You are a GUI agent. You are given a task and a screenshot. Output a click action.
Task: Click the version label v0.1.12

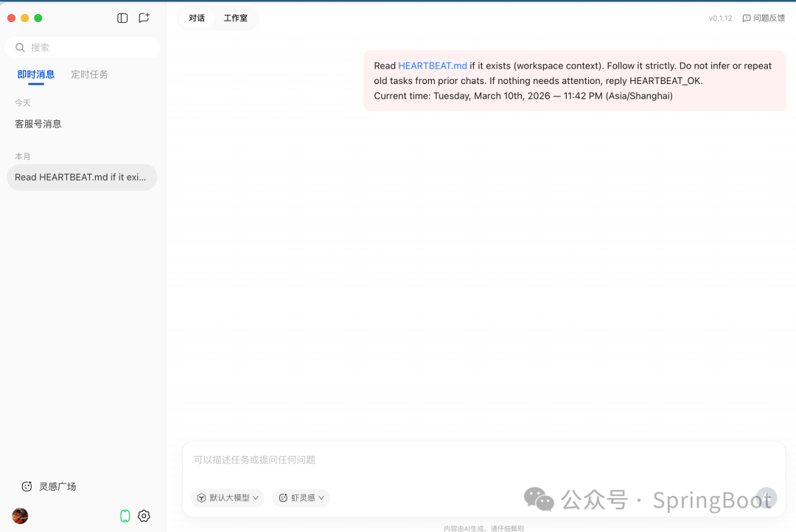pos(720,18)
